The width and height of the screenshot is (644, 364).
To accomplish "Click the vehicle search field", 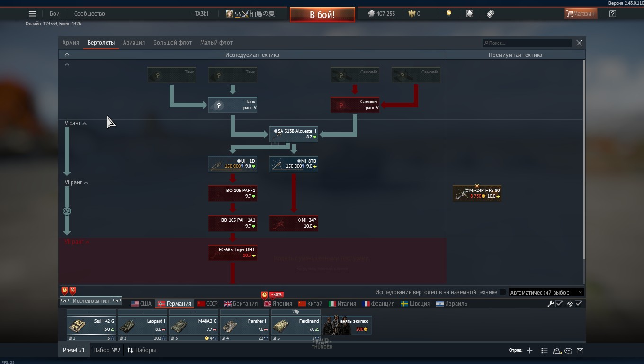I will [527, 43].
